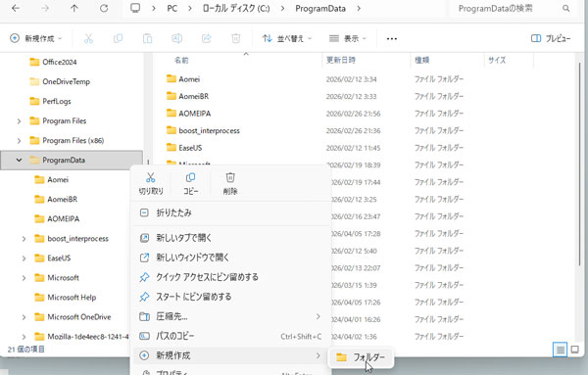Viewport: 588px width, 375px height.
Task: Go up one folder level
Action: tap(74, 8)
